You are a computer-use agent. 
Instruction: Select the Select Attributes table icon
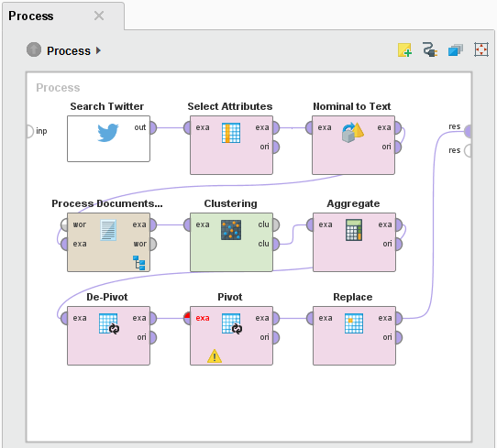pyautogui.click(x=231, y=133)
